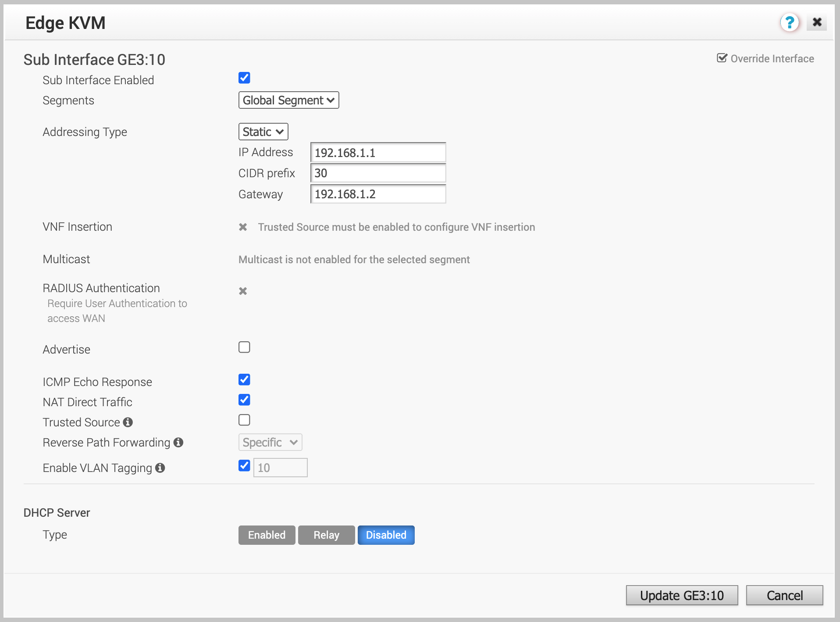Image resolution: width=840 pixels, height=622 pixels.
Task: Open the Segments dropdown
Action: point(288,100)
